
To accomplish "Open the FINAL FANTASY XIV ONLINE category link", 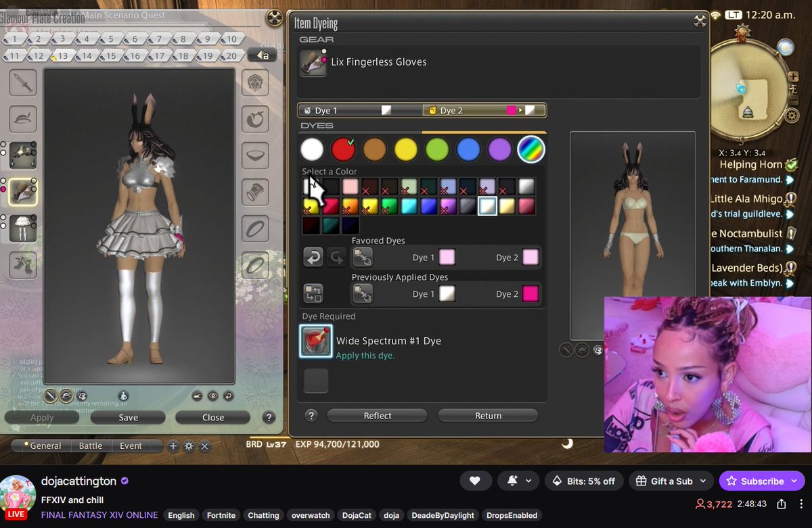I will coord(99,515).
